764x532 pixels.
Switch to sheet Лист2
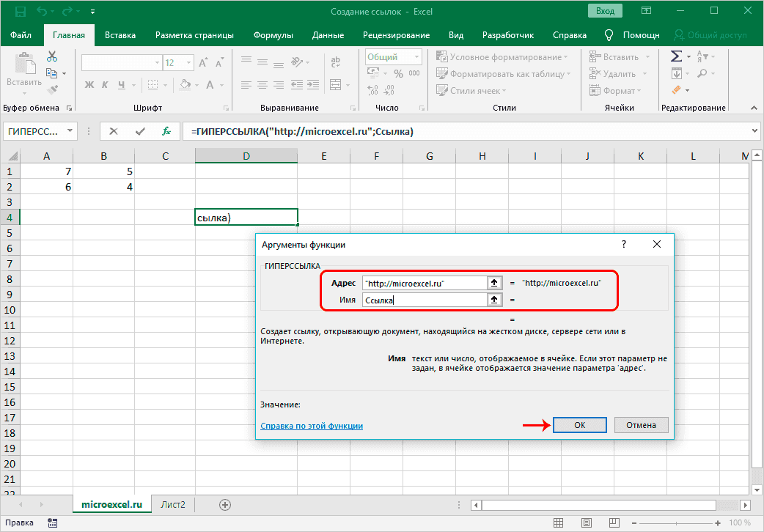click(173, 505)
